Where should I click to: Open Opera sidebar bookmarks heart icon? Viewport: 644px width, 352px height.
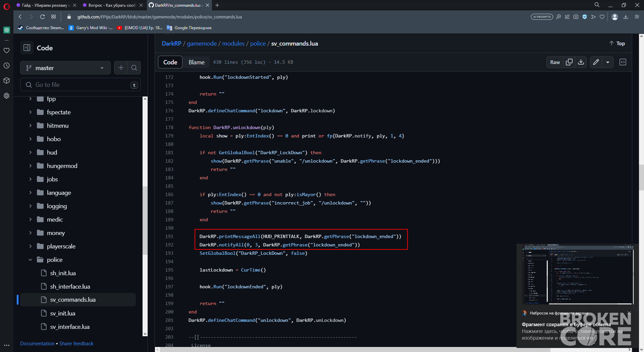pyautogui.click(x=6, y=50)
